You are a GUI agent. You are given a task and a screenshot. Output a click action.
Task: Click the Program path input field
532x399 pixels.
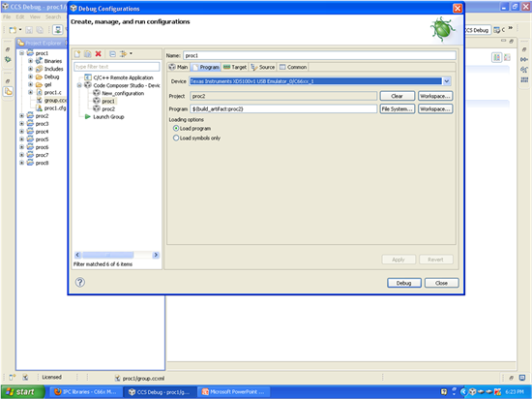coord(283,109)
